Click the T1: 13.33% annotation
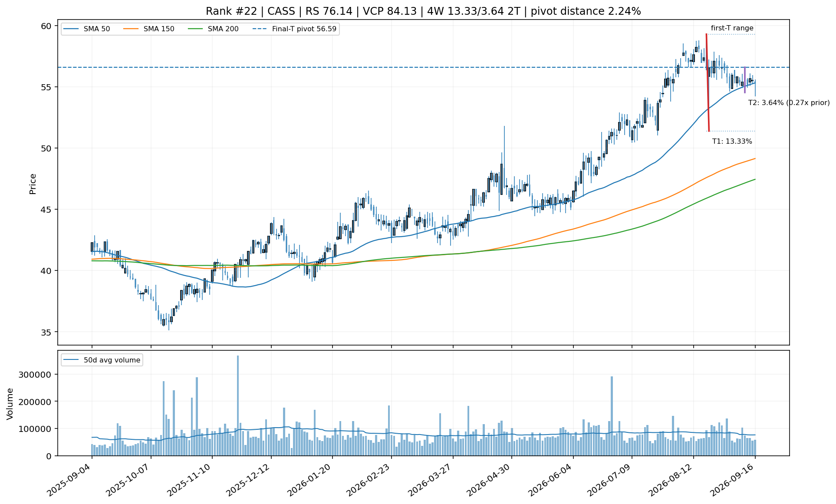 732,141
